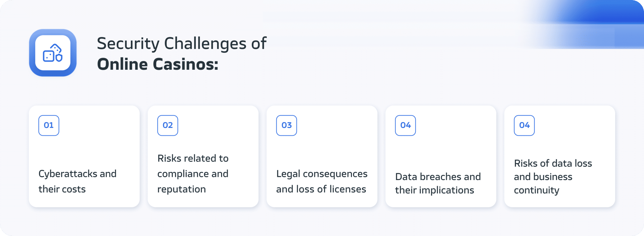
Task: Open the fourth card about data breaches
Action: tap(441, 156)
